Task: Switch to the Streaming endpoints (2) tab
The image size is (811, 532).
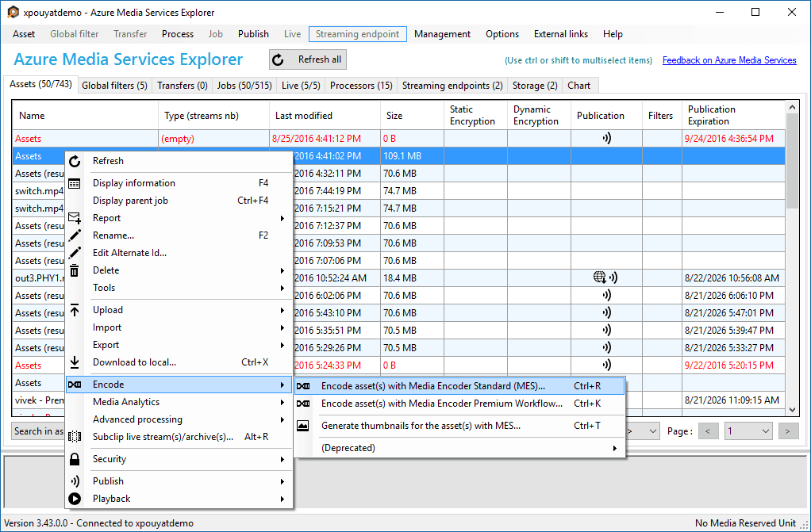Action: pos(452,86)
